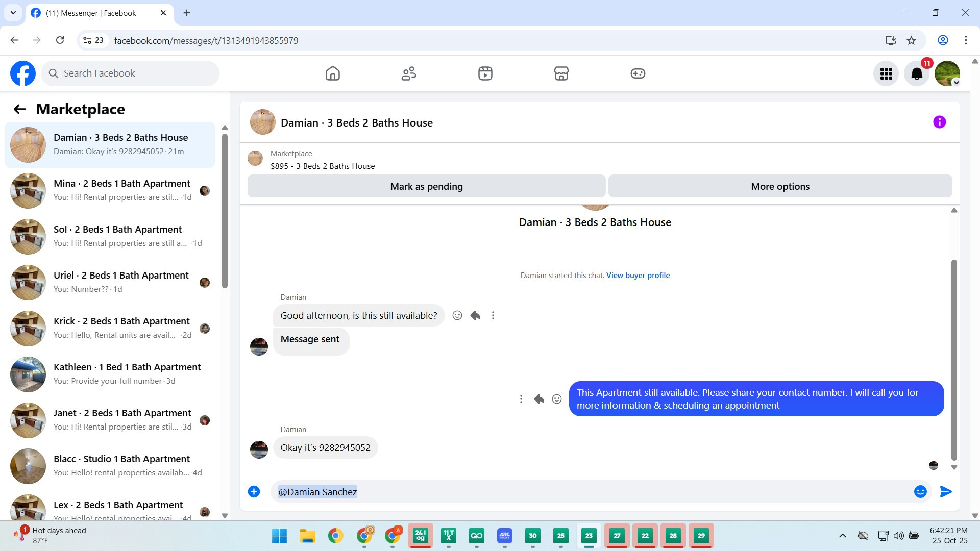Open the Marketplace storefront icon

point(561,73)
